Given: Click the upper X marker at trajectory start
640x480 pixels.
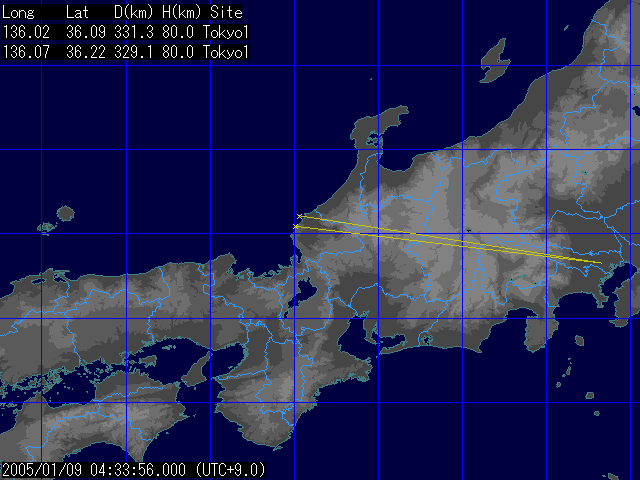Looking at the screenshot, I should pos(300,216).
